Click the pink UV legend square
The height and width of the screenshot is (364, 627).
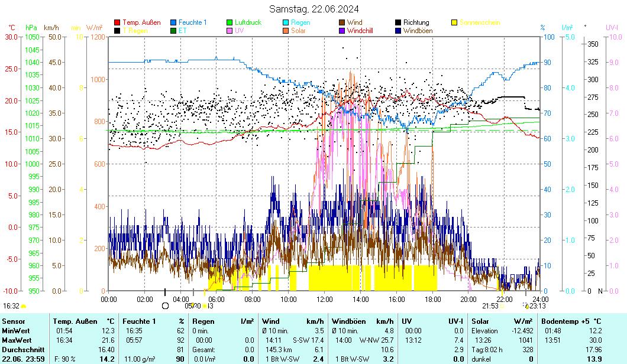pyautogui.click(x=230, y=31)
